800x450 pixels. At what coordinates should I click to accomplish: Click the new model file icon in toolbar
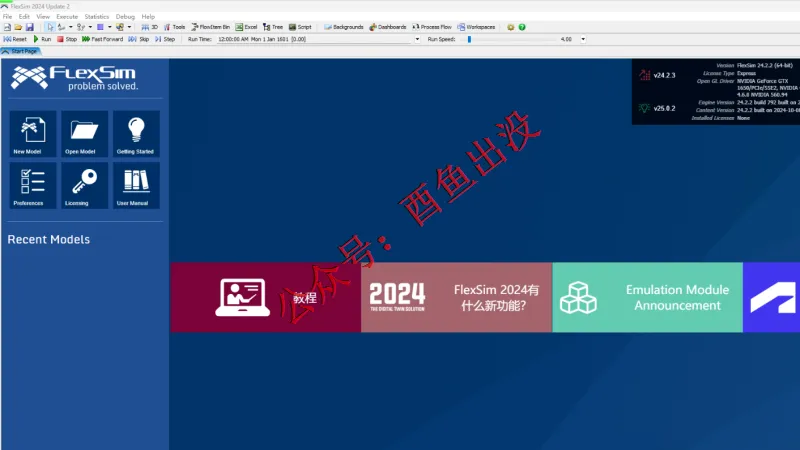pyautogui.click(x=7, y=27)
